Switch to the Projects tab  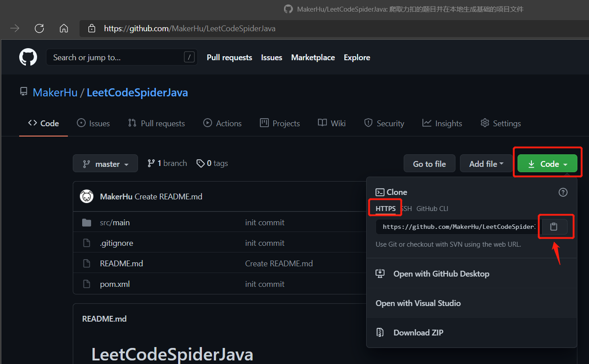pyautogui.click(x=280, y=124)
